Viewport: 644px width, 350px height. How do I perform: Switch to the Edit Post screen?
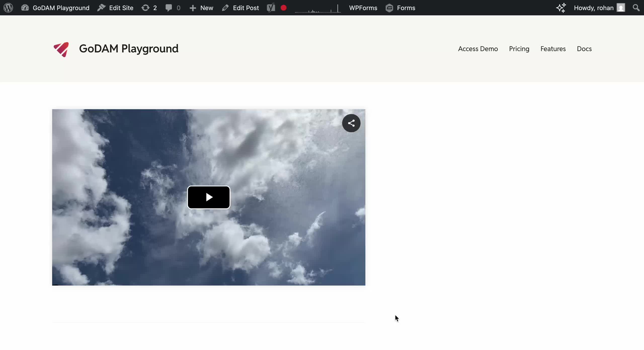240,8
